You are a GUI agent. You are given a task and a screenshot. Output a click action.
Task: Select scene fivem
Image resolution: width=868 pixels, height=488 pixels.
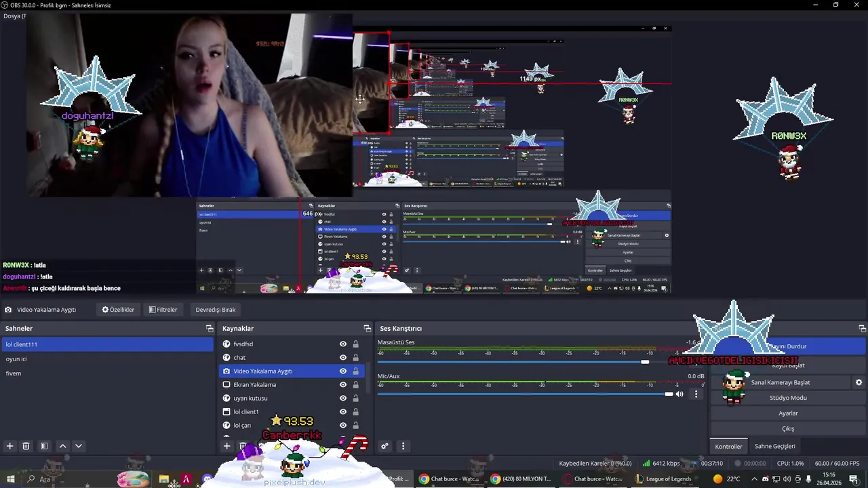pyautogui.click(x=107, y=373)
